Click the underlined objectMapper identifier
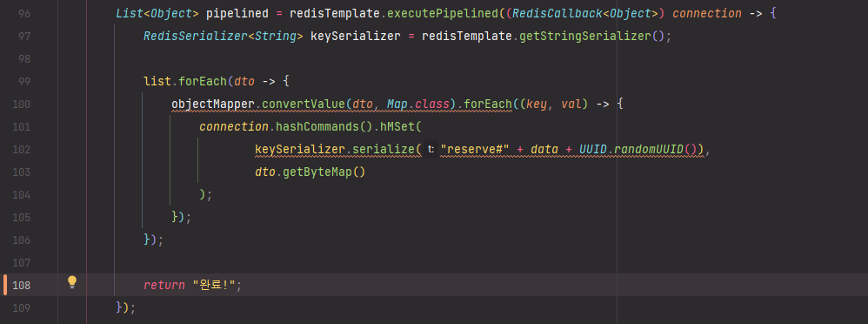 pos(213,105)
